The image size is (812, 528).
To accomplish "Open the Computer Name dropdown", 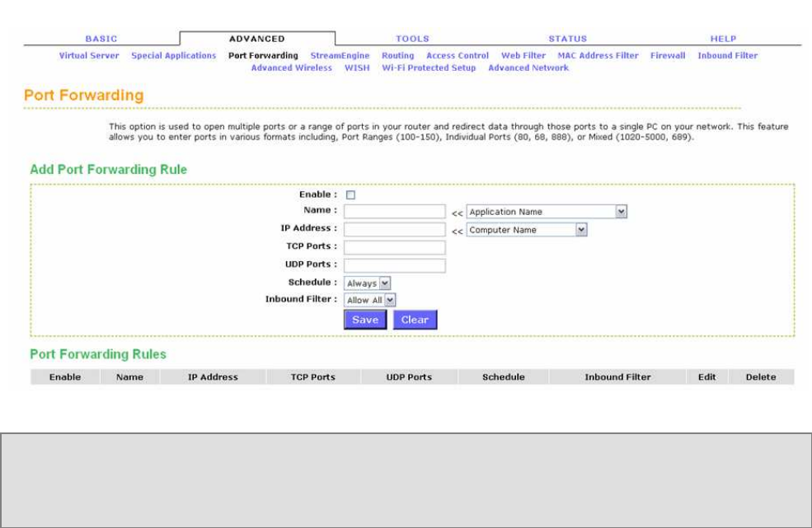I will pos(527,230).
